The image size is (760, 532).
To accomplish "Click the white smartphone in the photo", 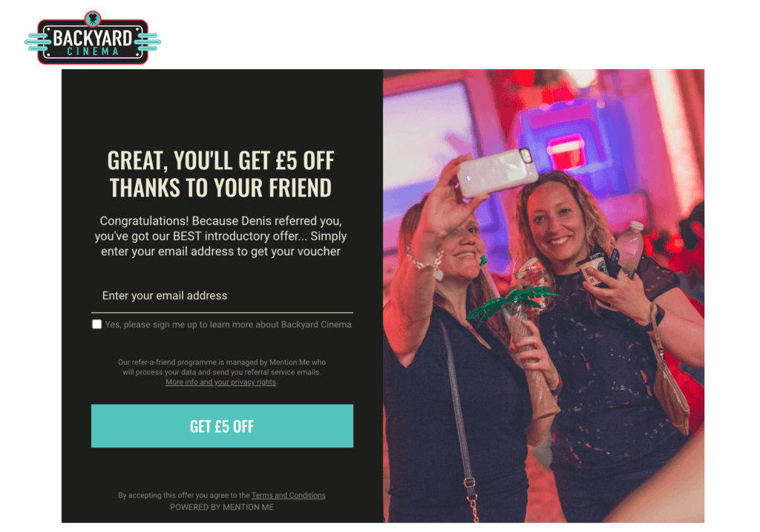I will pyautogui.click(x=497, y=171).
